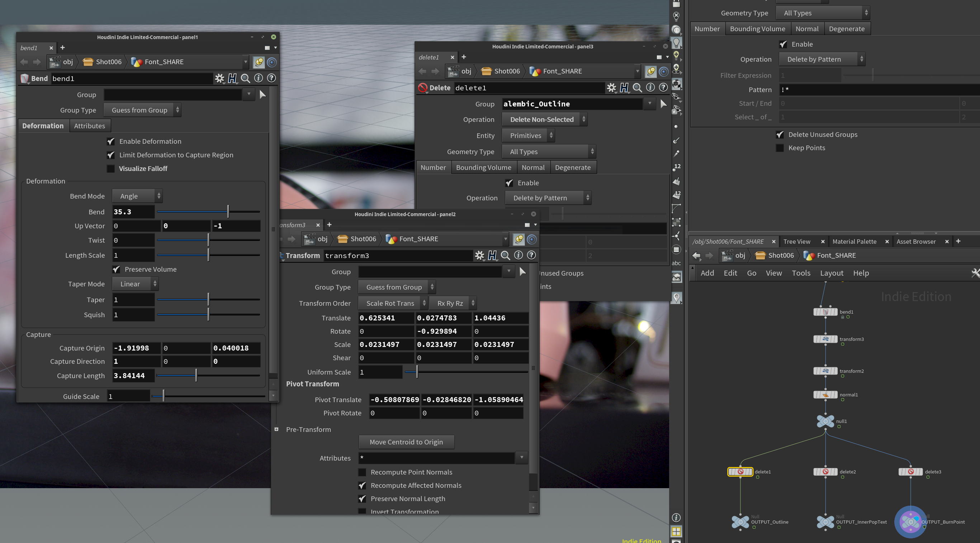The image size is (980, 543).
Task: Click the normal1 node in network
Action: coord(825,395)
